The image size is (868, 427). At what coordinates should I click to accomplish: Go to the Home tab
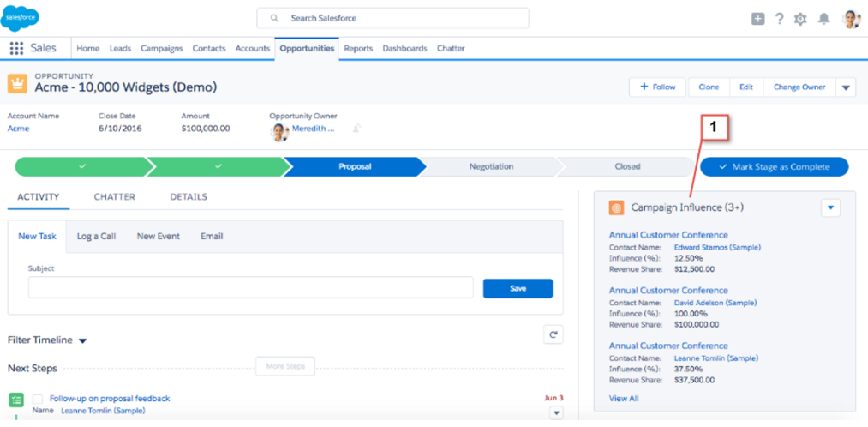(x=88, y=48)
